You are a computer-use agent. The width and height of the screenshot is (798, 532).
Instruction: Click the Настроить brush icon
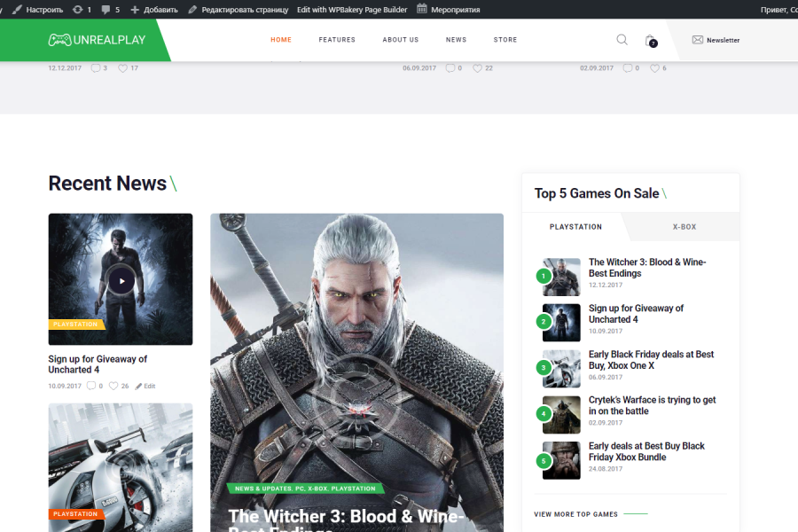17,9
